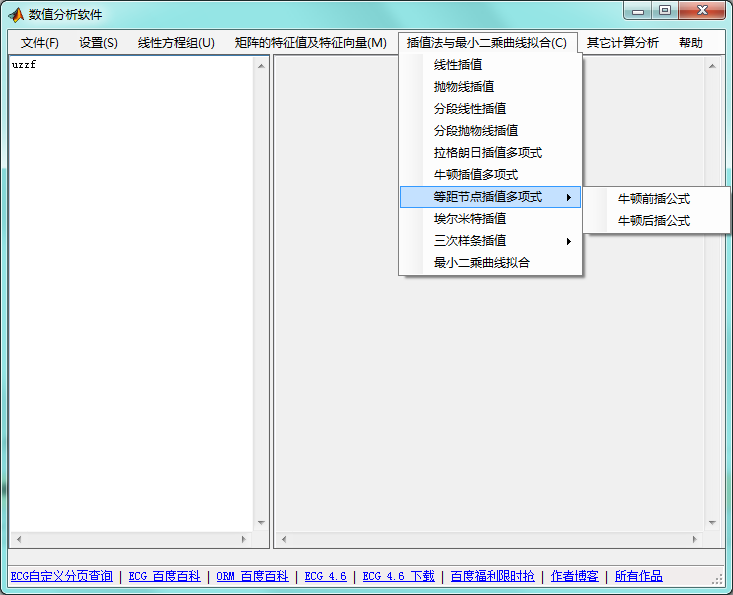Expand 三次样条插值 submenu
The image size is (733, 595).
tap(490, 241)
